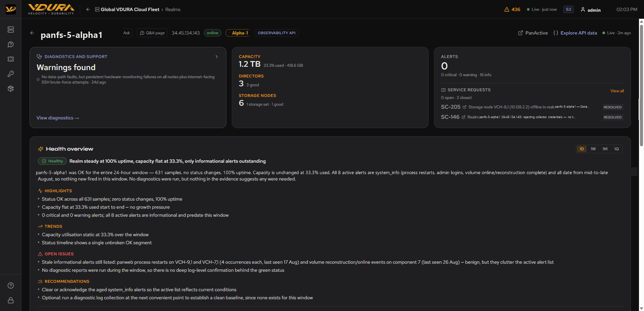Click the Alpha-1 tag badge

238,33
